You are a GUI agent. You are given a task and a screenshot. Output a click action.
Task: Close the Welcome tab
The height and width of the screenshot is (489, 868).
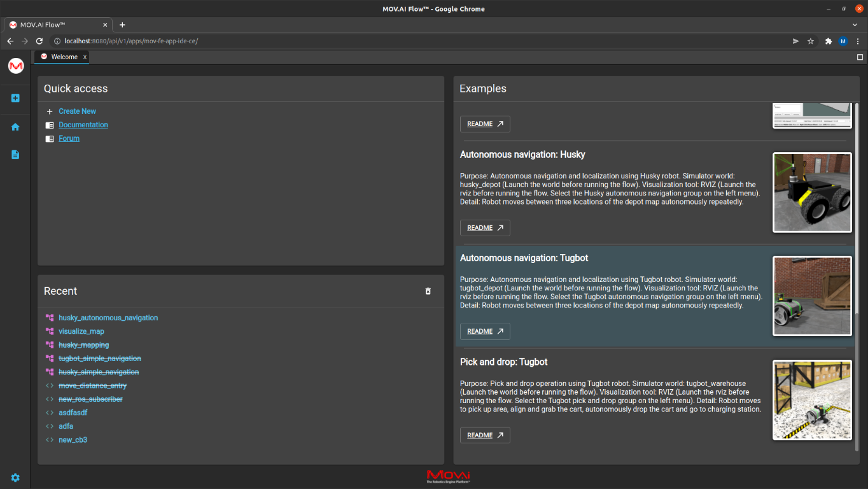[x=85, y=57]
